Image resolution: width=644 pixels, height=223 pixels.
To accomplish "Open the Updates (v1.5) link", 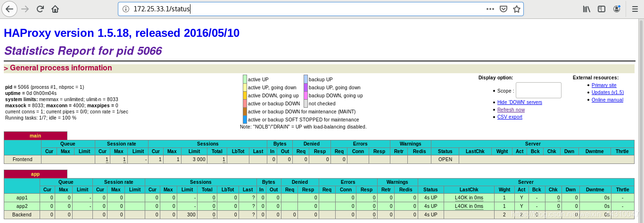I will [x=608, y=92].
